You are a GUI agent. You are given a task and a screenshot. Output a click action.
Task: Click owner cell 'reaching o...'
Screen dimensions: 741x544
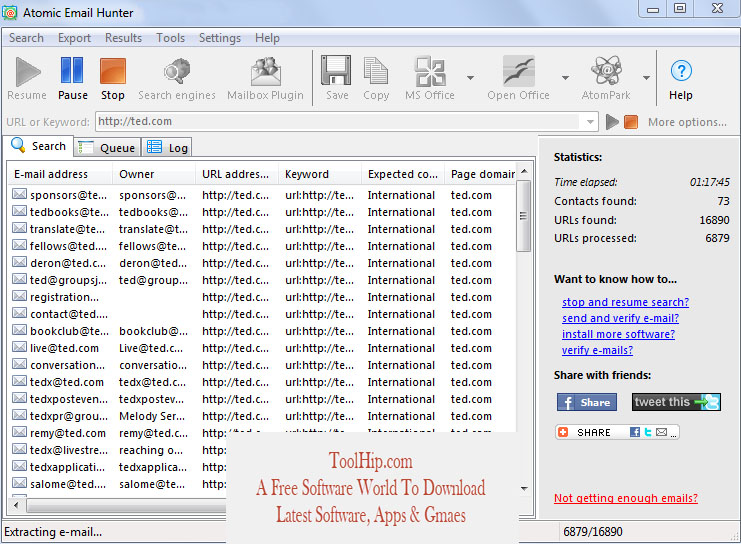[x=151, y=450]
